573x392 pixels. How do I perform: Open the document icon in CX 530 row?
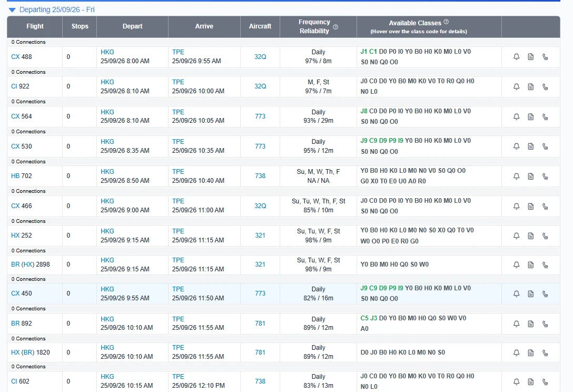pyautogui.click(x=531, y=146)
